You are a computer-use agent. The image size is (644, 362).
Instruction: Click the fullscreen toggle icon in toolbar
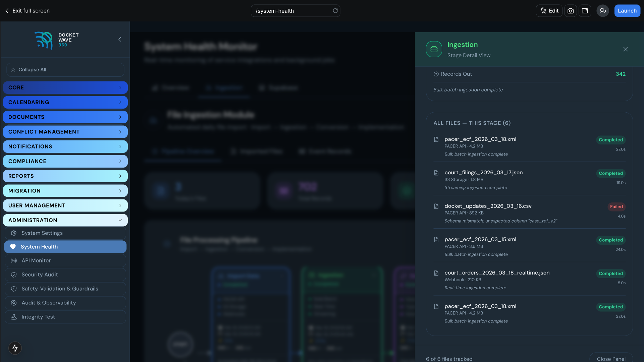point(585,11)
